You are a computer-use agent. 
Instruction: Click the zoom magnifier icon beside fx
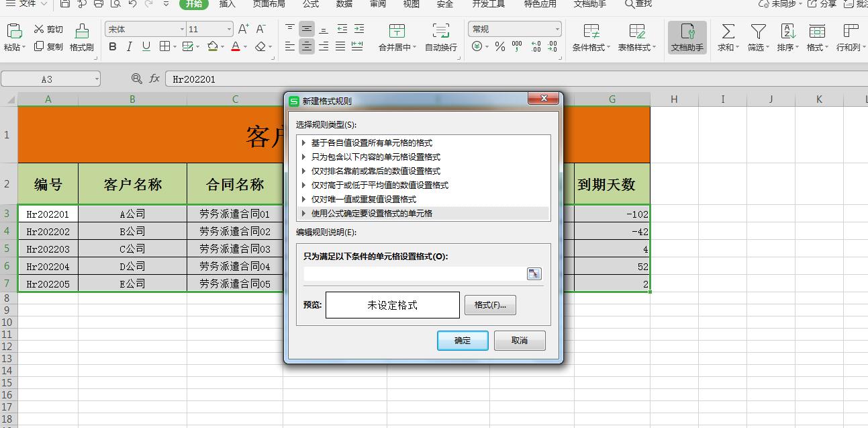137,79
